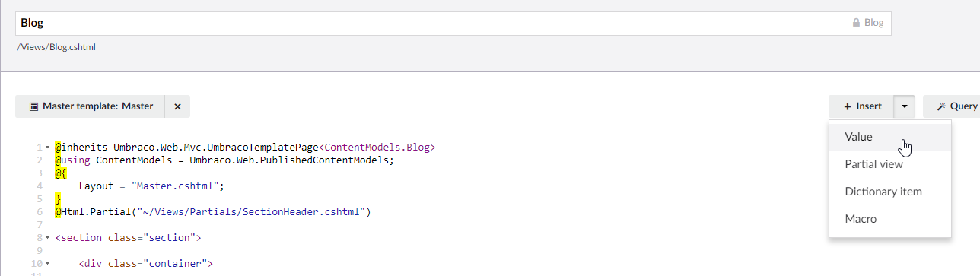This screenshot has height=276, width=980.
Task: Click the Master template layout icon
Action: click(33, 106)
